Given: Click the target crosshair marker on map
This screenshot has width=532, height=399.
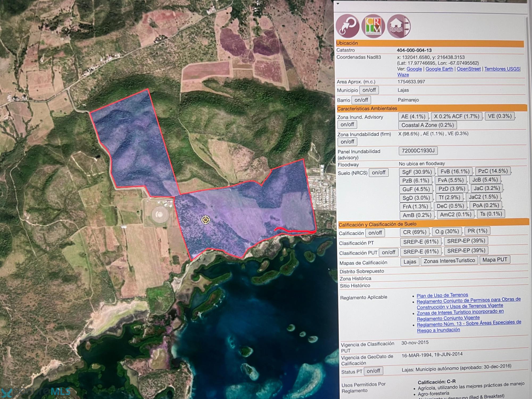Looking at the screenshot, I should [x=205, y=220].
